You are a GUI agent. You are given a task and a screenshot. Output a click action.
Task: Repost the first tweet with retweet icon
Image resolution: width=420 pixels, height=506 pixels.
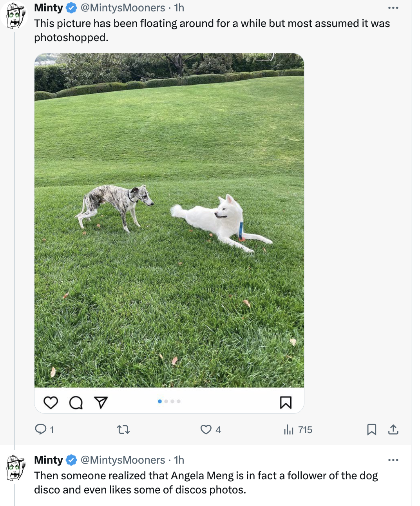coord(123,430)
